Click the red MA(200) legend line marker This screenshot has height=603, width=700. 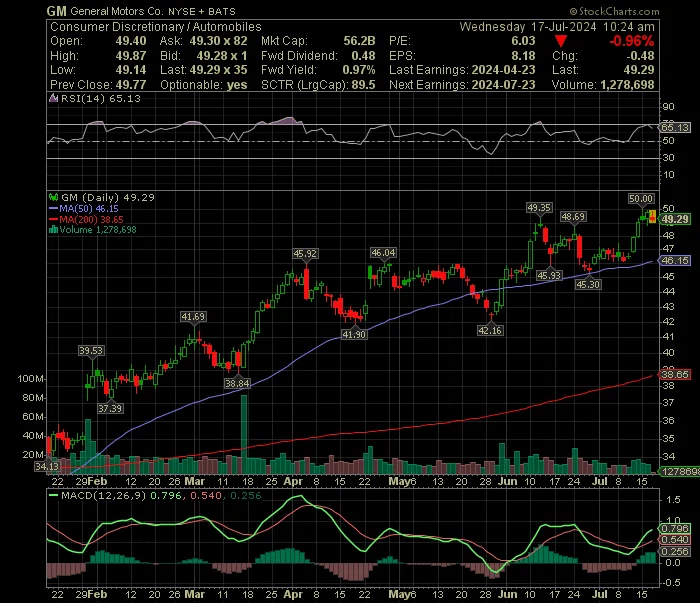click(x=54, y=219)
